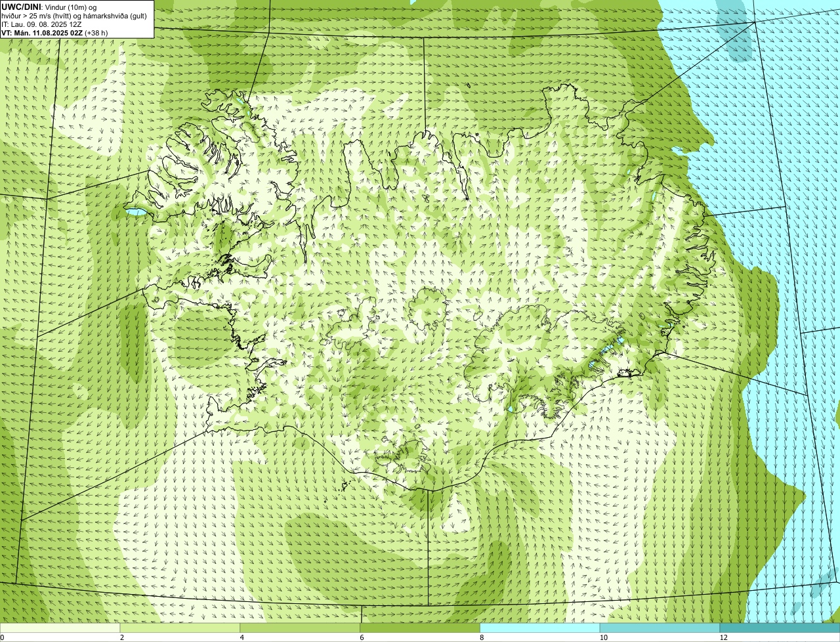This screenshot has height=642, width=840.
Task: Click the 10–12 m/s cyan legend swatch
Action: coord(660,628)
